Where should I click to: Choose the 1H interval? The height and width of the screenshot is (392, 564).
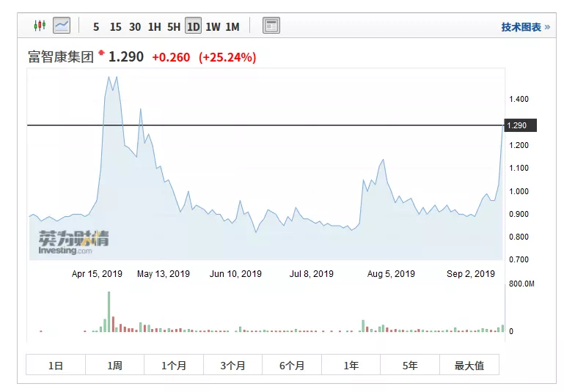click(x=154, y=27)
